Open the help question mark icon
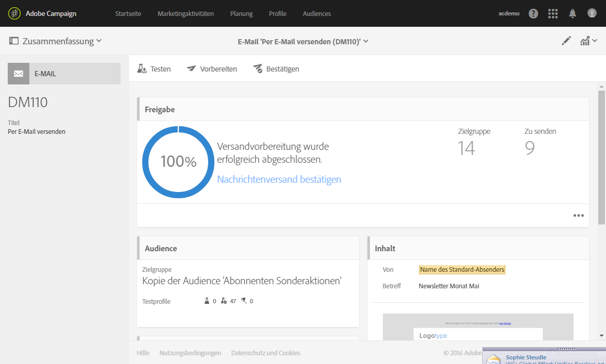The width and height of the screenshot is (606, 364). 533,14
